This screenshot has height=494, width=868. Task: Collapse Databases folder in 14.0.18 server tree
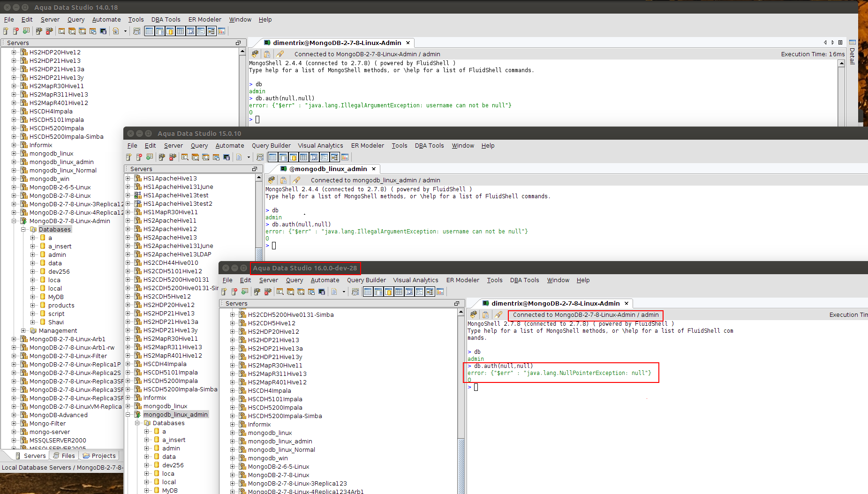(23, 230)
